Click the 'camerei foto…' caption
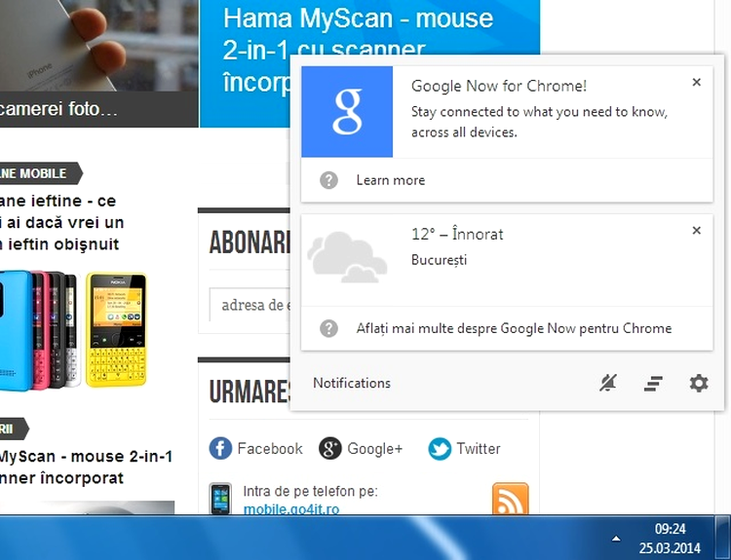Viewport: 731px width, 560px height. 58,108
